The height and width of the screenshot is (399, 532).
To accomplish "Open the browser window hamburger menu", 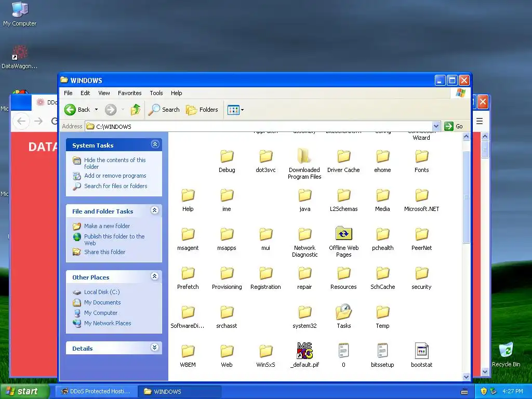I will pos(480,121).
